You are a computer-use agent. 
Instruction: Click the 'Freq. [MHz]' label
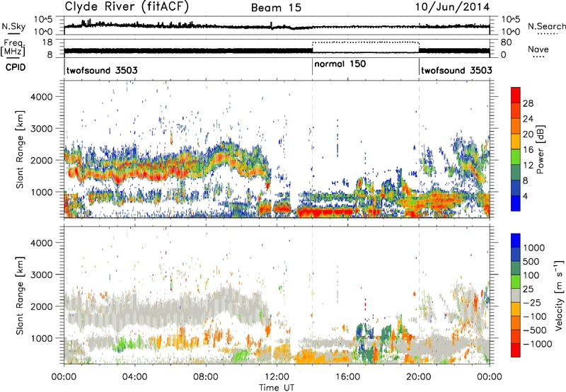pos(13,47)
